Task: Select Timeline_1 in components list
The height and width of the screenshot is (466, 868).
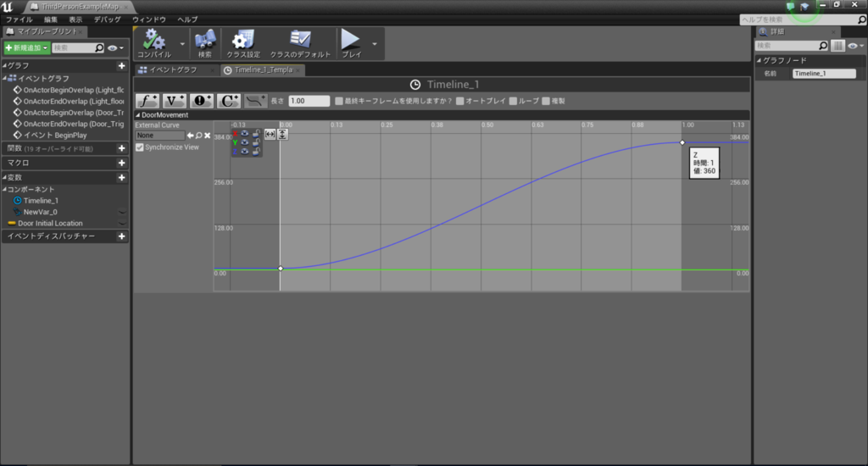Action: 41,201
